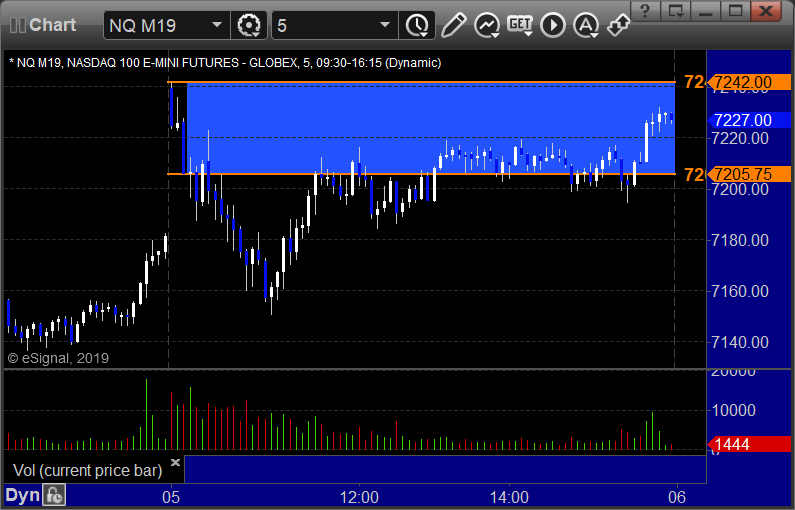The width and height of the screenshot is (795, 510).
Task: Click the 7242.00 orange price marker
Action: pos(749,82)
